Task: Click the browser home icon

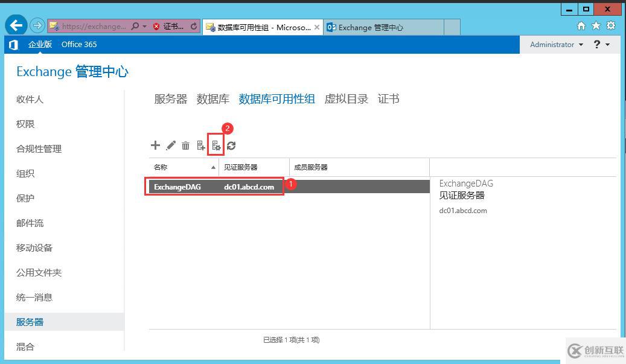Action: [581, 26]
